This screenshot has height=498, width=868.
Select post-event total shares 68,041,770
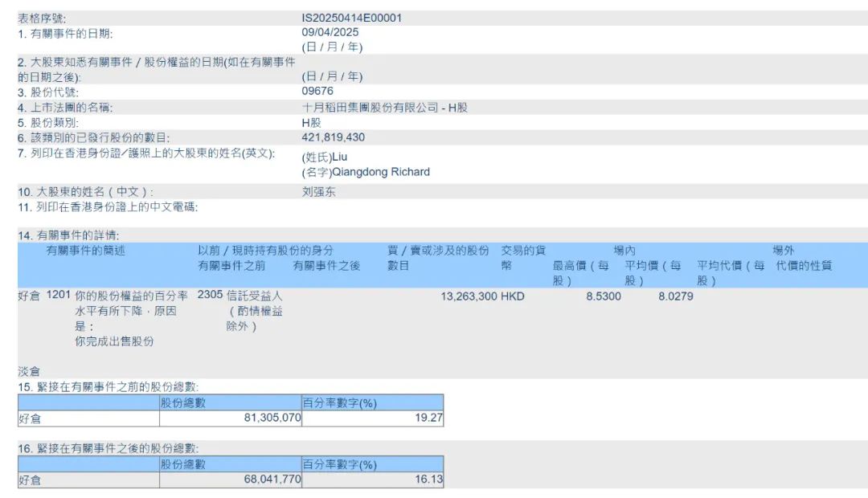click(272, 480)
